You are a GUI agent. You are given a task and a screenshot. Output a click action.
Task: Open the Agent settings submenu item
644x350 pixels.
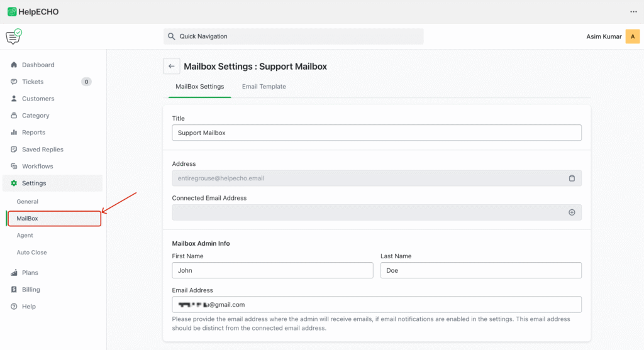pyautogui.click(x=25, y=236)
